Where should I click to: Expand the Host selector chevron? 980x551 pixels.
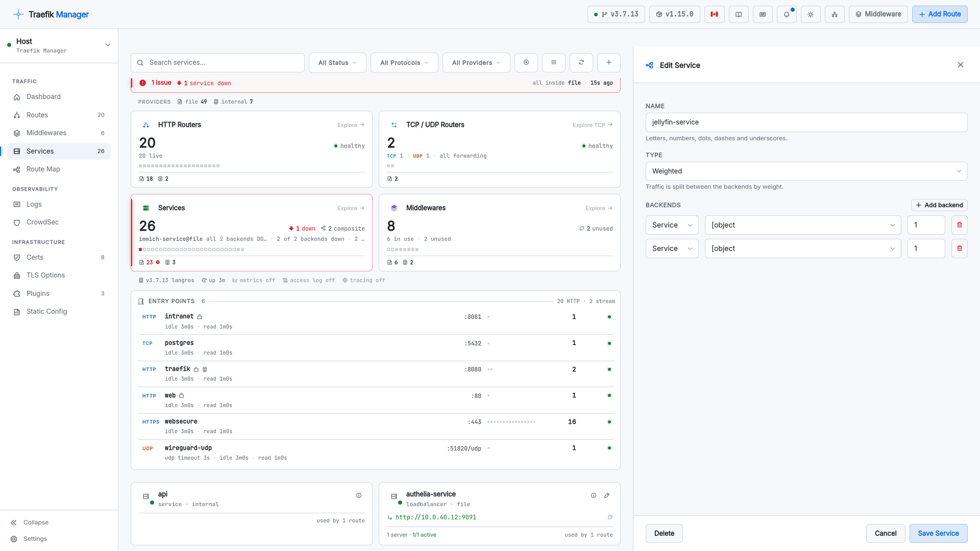[x=108, y=45]
